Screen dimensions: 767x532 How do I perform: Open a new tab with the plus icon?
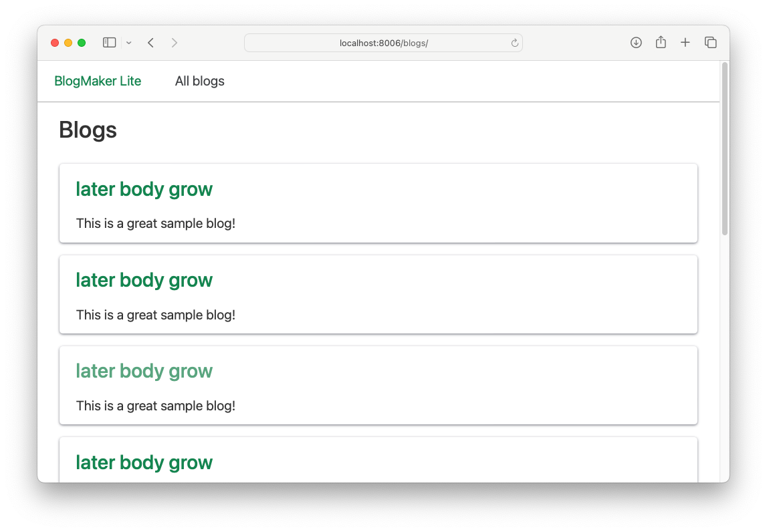click(x=685, y=42)
